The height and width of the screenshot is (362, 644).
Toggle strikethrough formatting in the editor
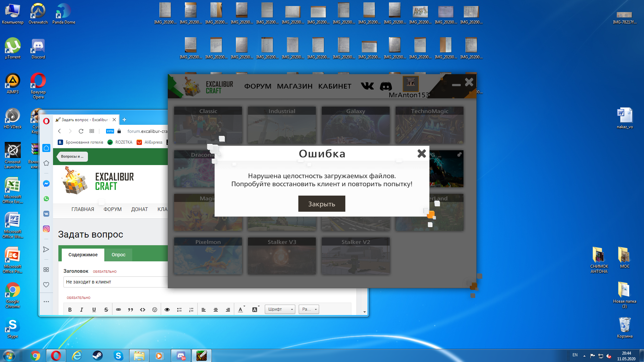[x=106, y=310]
